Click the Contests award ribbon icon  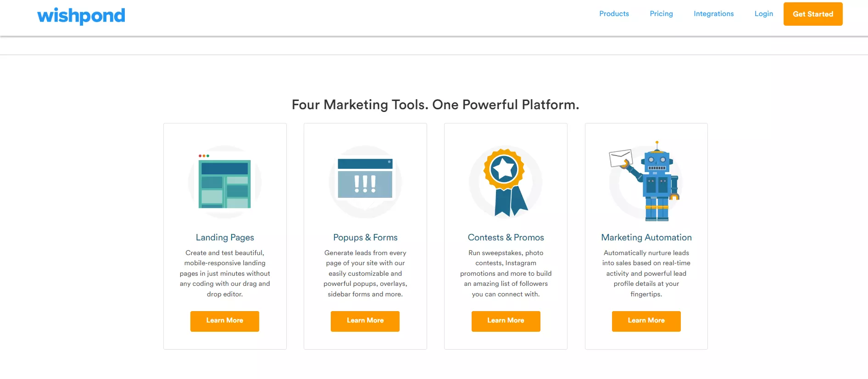pos(506,182)
